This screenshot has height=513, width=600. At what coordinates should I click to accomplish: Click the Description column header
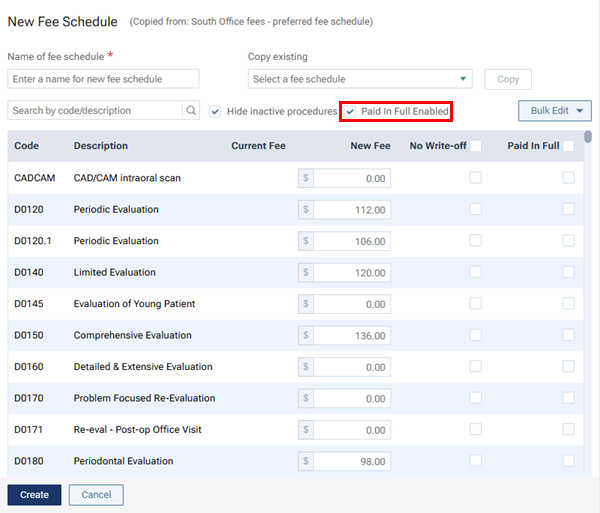point(101,146)
